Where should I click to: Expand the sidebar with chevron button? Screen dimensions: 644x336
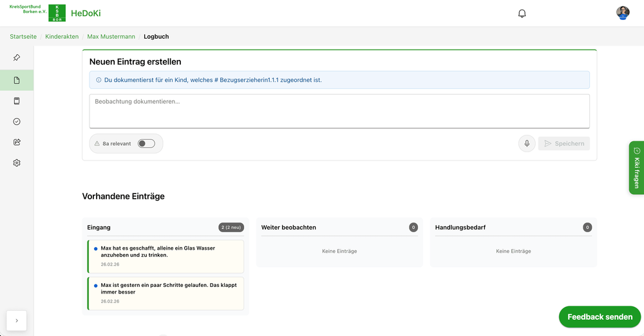point(17,320)
